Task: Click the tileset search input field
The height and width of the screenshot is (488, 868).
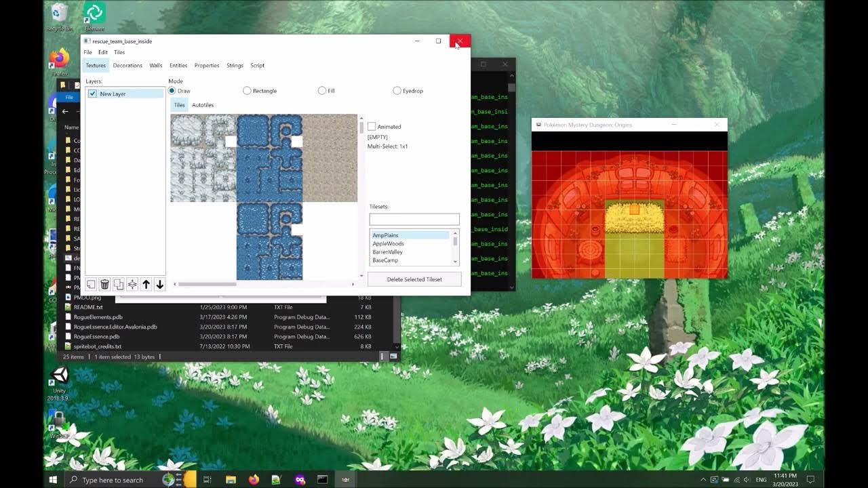Action: pos(414,220)
